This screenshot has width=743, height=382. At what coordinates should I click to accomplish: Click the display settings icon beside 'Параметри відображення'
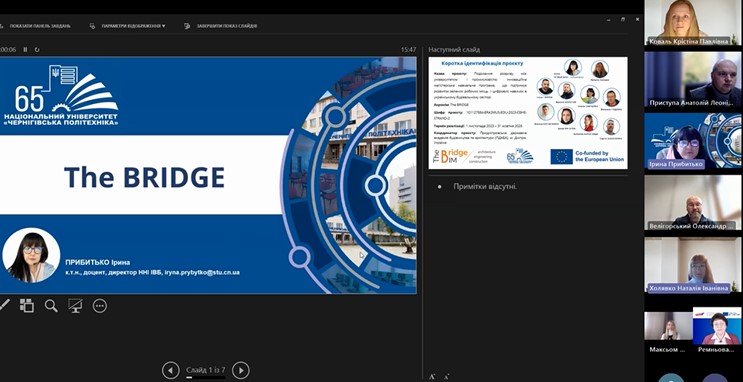pyautogui.click(x=92, y=26)
